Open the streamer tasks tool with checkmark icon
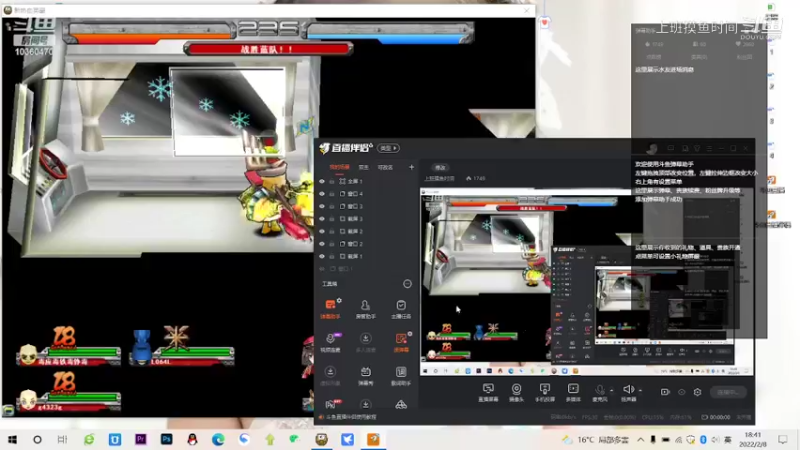 click(x=401, y=309)
